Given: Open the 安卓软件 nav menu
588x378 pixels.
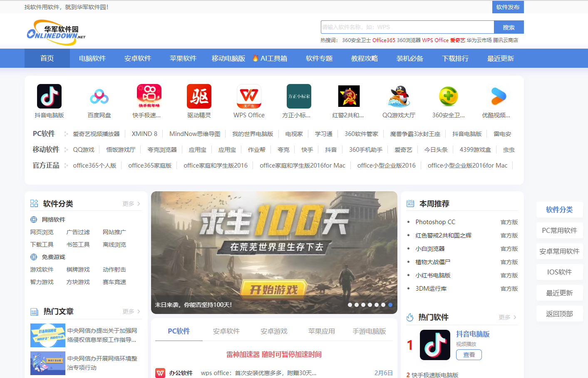Looking at the screenshot, I should (x=138, y=58).
